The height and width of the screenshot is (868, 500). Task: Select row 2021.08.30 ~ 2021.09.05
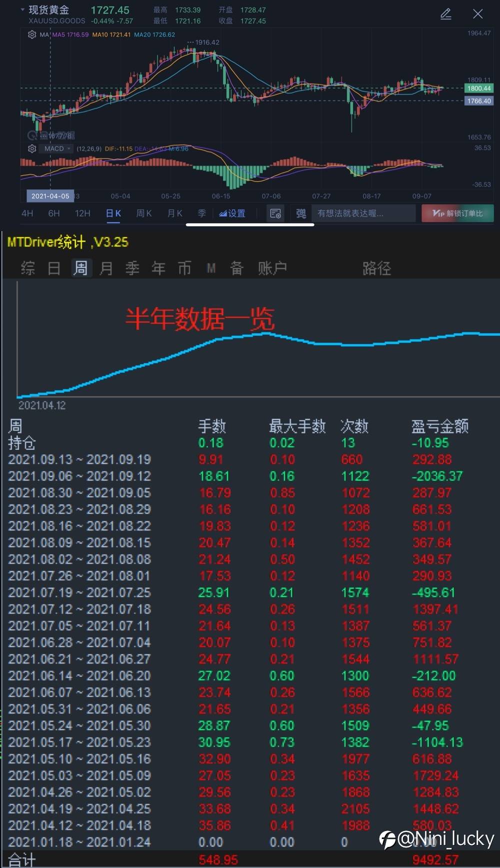[250, 493]
